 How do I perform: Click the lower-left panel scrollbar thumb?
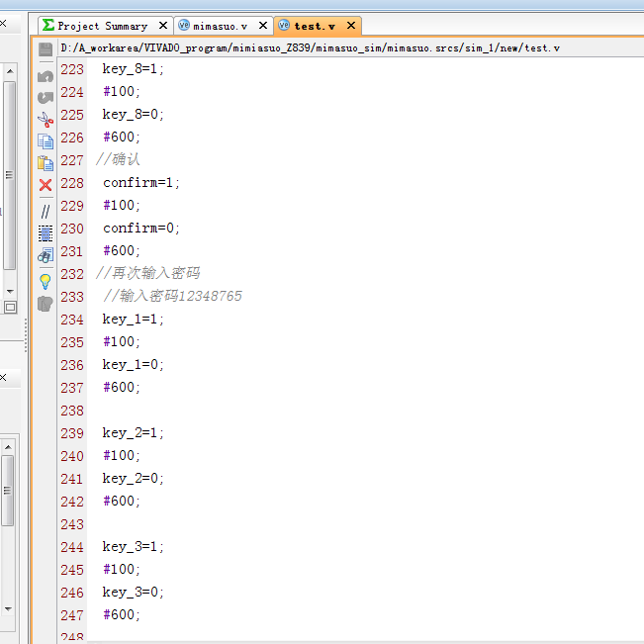pos(9,490)
